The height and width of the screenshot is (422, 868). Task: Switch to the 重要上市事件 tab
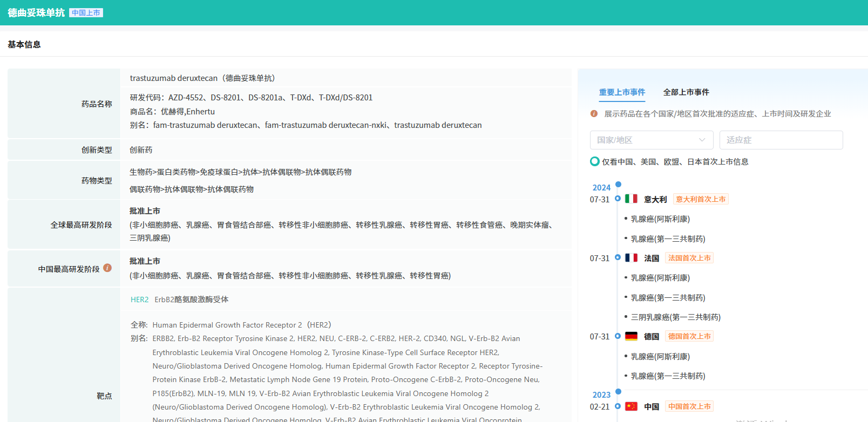coord(622,92)
